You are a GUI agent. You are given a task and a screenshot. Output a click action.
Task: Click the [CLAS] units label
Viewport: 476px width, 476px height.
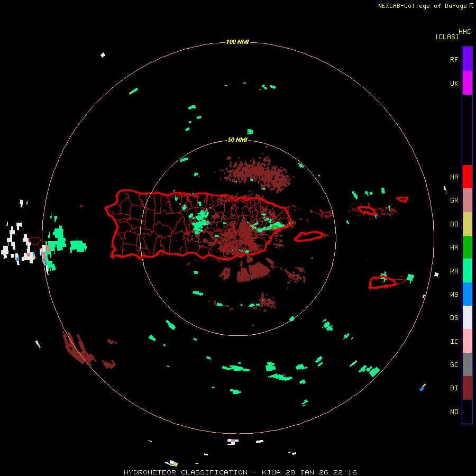[x=447, y=36]
